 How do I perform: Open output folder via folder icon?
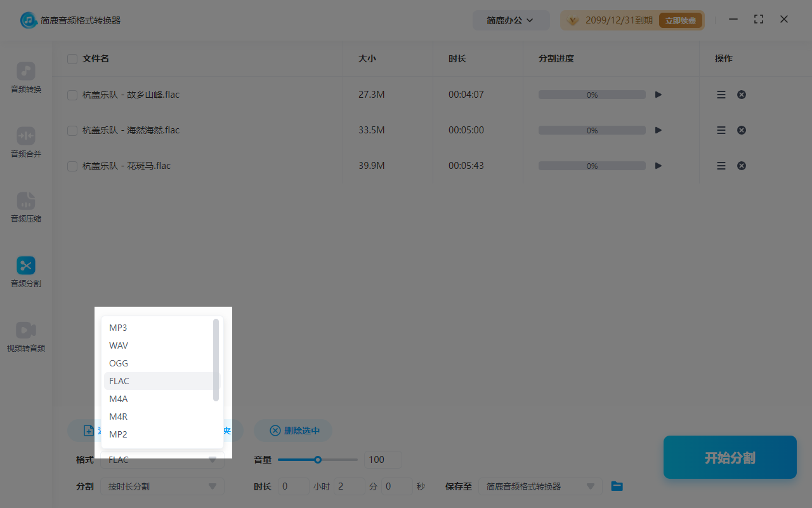[617, 486]
